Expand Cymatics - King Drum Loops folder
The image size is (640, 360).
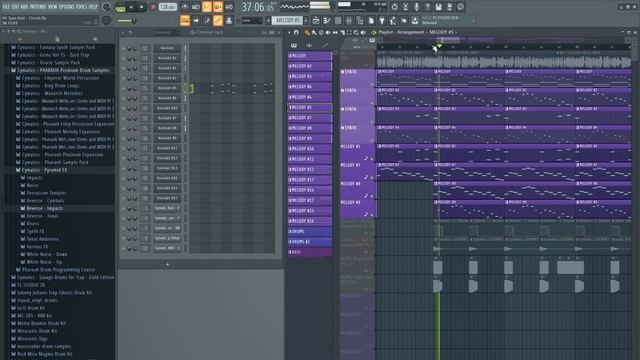50,86
